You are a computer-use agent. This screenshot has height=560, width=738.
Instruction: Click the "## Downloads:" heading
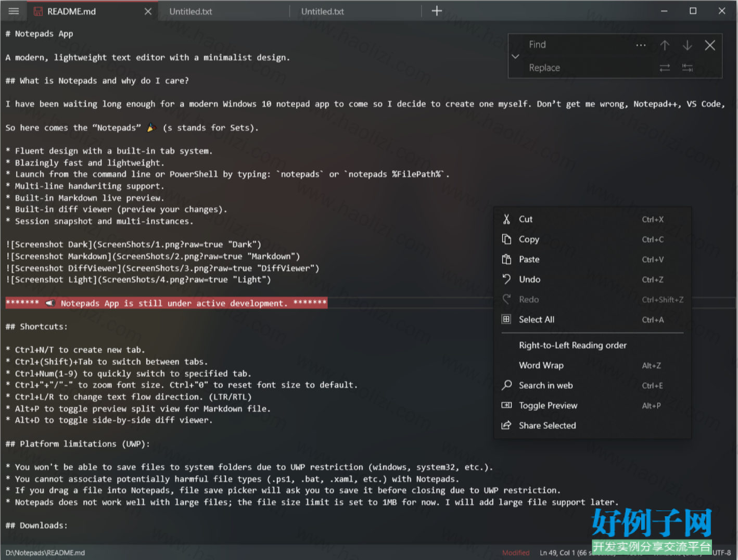tap(36, 526)
